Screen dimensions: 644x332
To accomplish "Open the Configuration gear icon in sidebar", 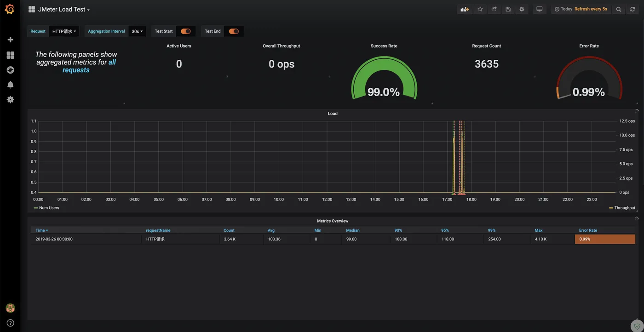I will tap(10, 99).
